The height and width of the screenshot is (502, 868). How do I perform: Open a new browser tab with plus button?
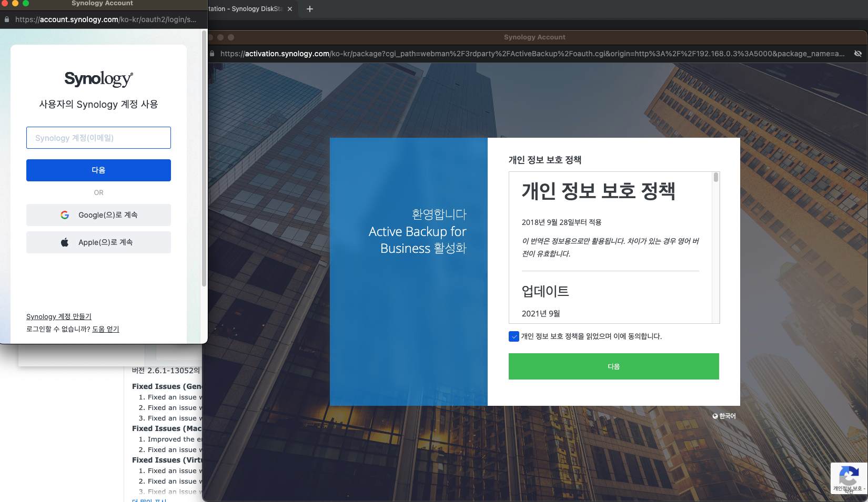click(x=310, y=9)
